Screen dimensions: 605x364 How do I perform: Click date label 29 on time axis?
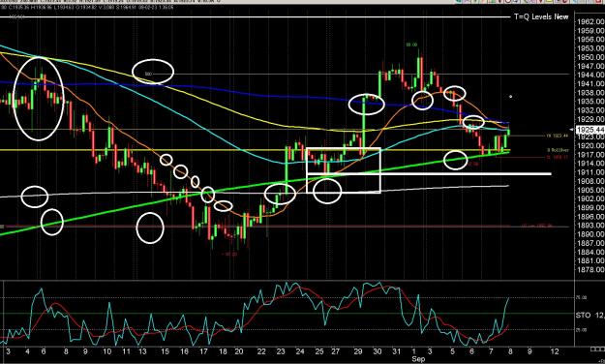[358, 351]
